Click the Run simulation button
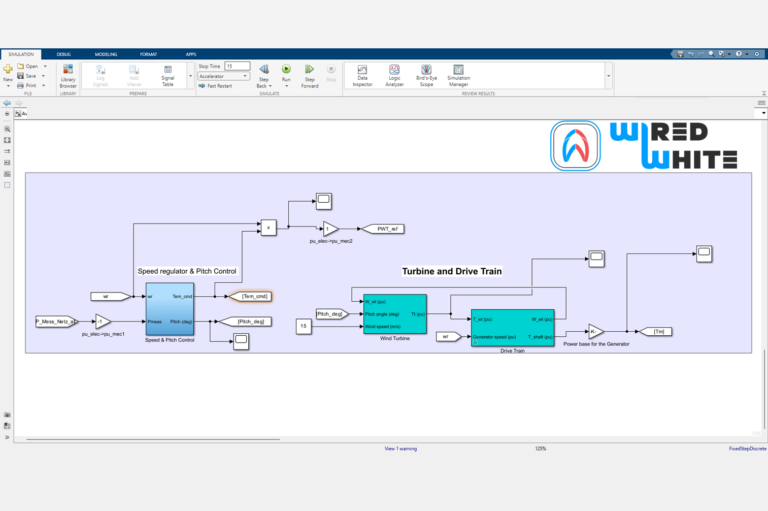 tap(286, 71)
